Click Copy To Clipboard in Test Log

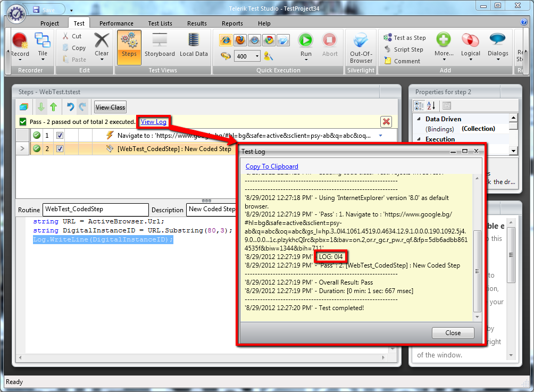click(272, 166)
